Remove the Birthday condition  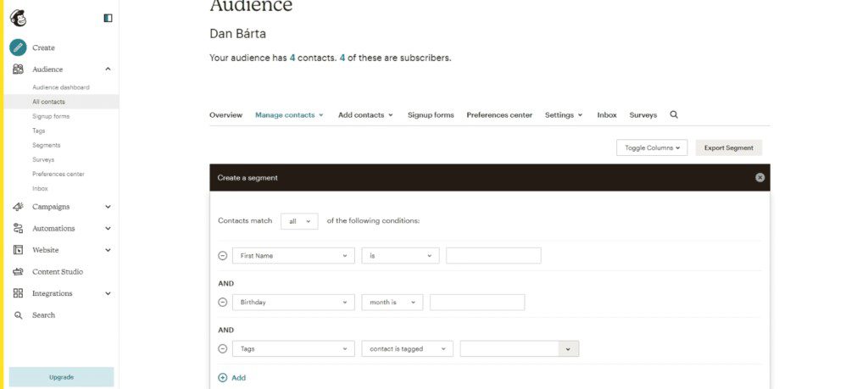[223, 302]
